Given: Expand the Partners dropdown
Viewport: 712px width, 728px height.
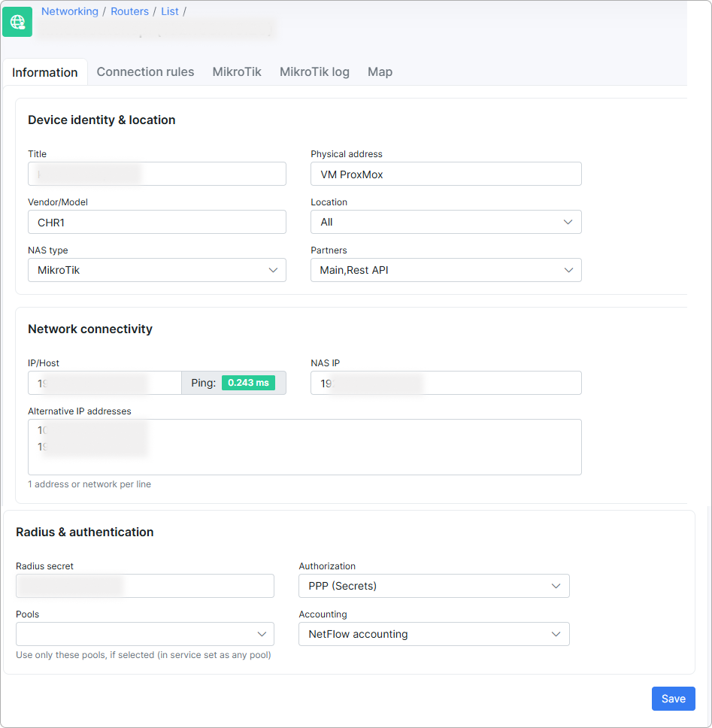Looking at the screenshot, I should 446,270.
